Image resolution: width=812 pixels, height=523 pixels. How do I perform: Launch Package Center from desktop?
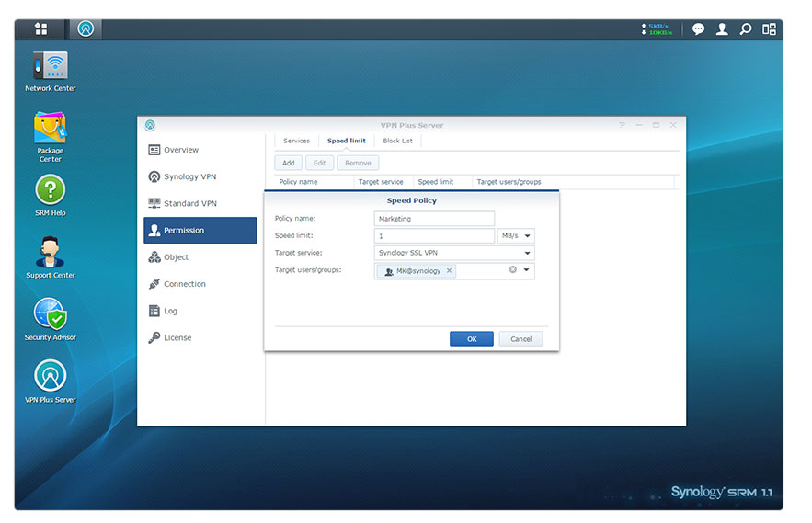pos(51,137)
